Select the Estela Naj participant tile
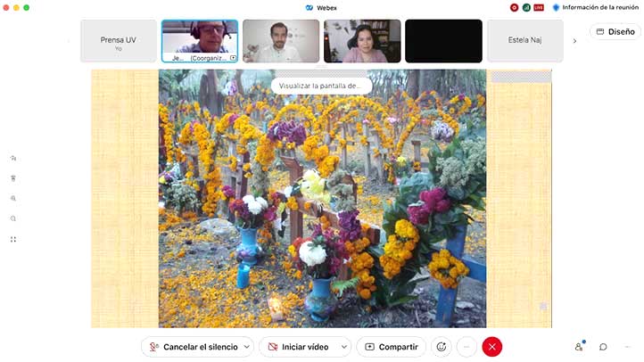The image size is (644, 362). (x=524, y=40)
